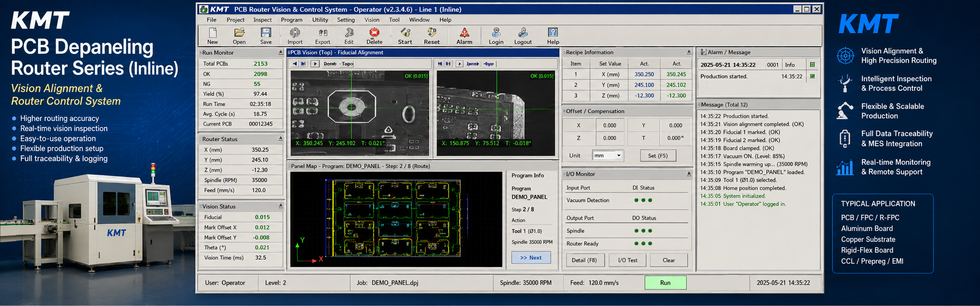Click step-forward icon in left camera view toolbar
This screenshot has width=980, height=306.
pos(303,64)
